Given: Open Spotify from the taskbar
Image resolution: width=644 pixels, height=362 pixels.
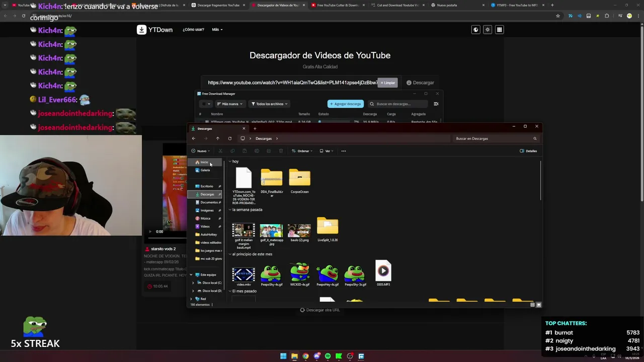Looking at the screenshot, I should tap(328, 356).
